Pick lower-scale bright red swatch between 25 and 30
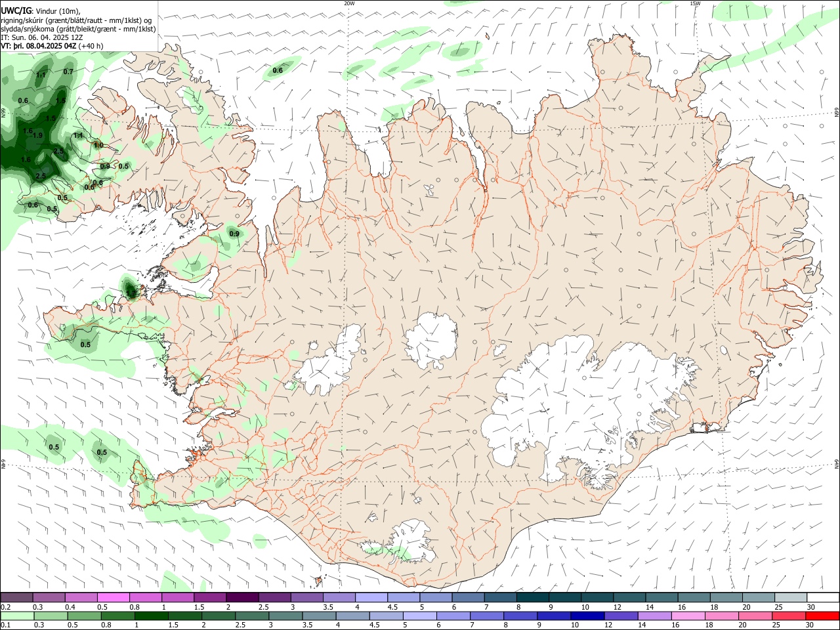The width and height of the screenshot is (840, 630). 822,616
